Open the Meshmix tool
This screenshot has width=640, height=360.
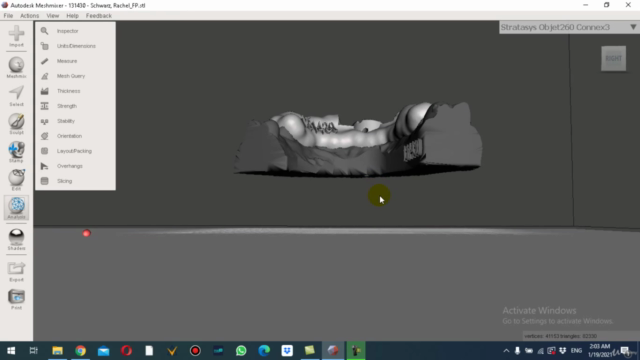[x=16, y=67]
